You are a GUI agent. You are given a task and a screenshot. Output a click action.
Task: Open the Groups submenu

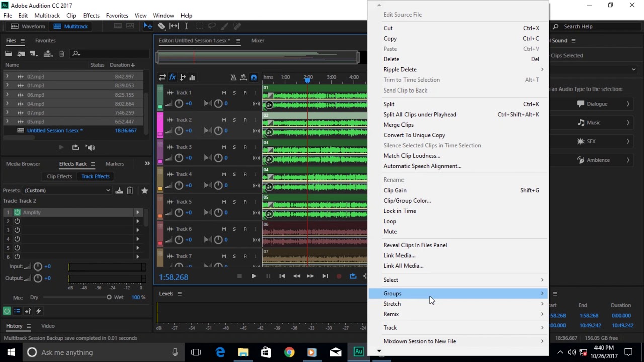[x=458, y=293]
